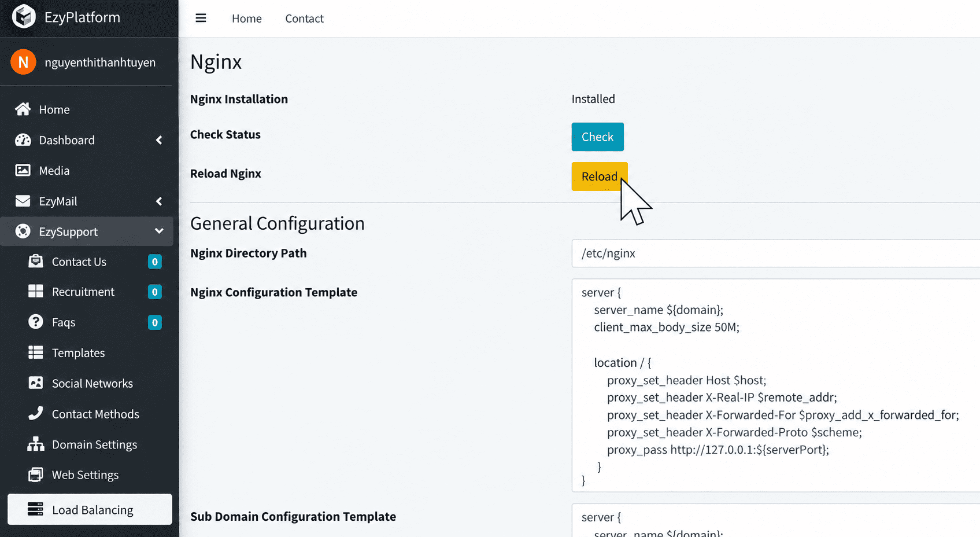The image size is (980, 537).
Task: Click the Media image icon
Action: coord(23,170)
